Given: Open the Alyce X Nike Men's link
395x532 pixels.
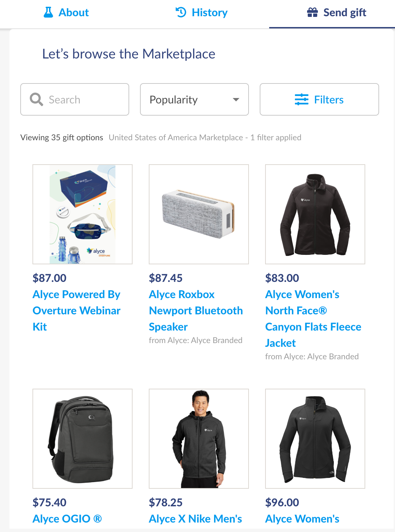Looking at the screenshot, I should (195, 518).
